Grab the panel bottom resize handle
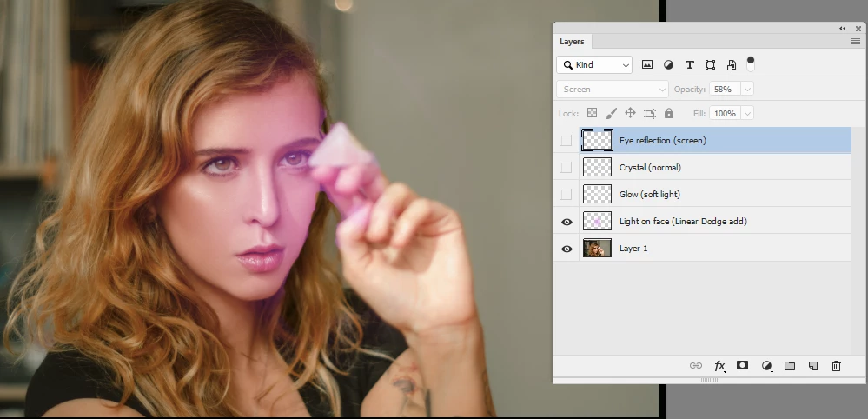868x419 pixels. click(709, 380)
